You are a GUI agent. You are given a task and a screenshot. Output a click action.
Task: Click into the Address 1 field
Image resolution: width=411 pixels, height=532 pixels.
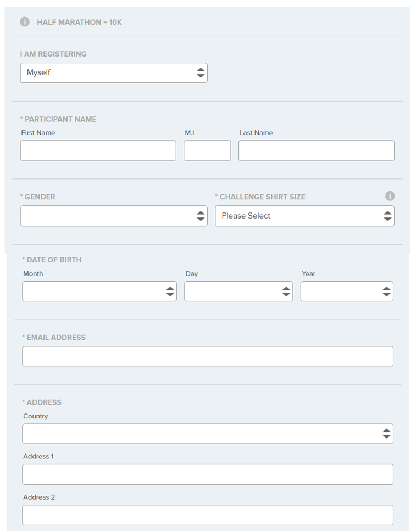click(x=208, y=474)
